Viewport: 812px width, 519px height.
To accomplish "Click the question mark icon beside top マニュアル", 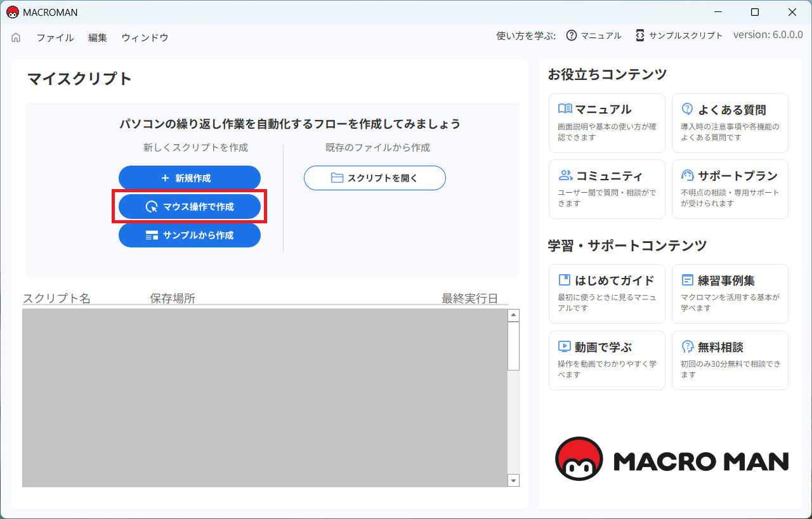I will 572,36.
